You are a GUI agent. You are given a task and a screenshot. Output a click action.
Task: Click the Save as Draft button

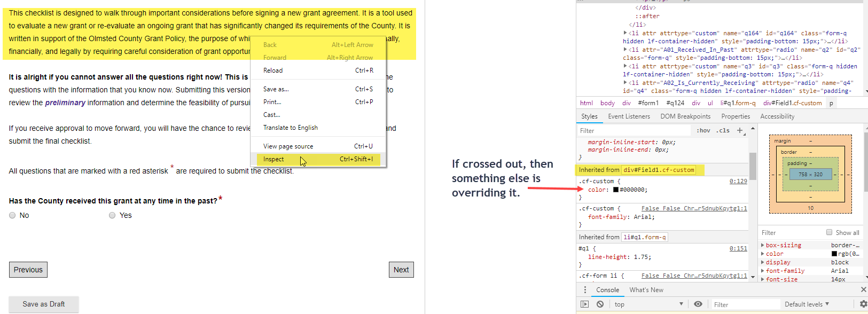coord(44,304)
